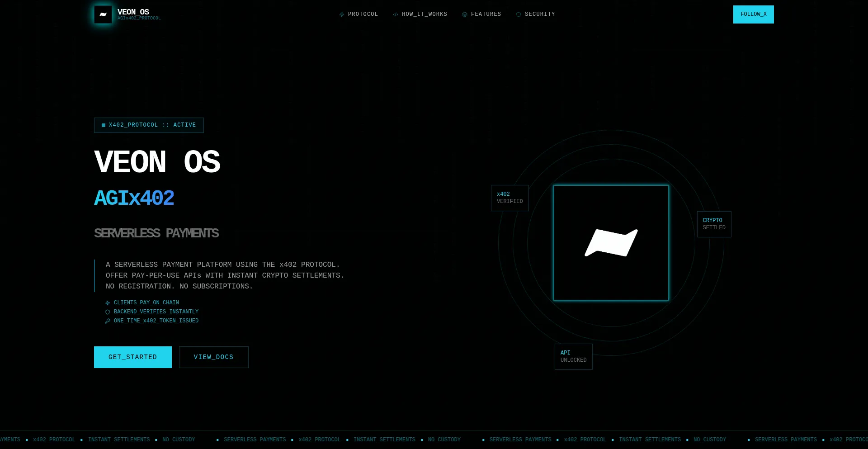
Task: Click the key icon next to ONE_TIME_x402_TOKEN_ISSUED
Action: tap(108, 321)
